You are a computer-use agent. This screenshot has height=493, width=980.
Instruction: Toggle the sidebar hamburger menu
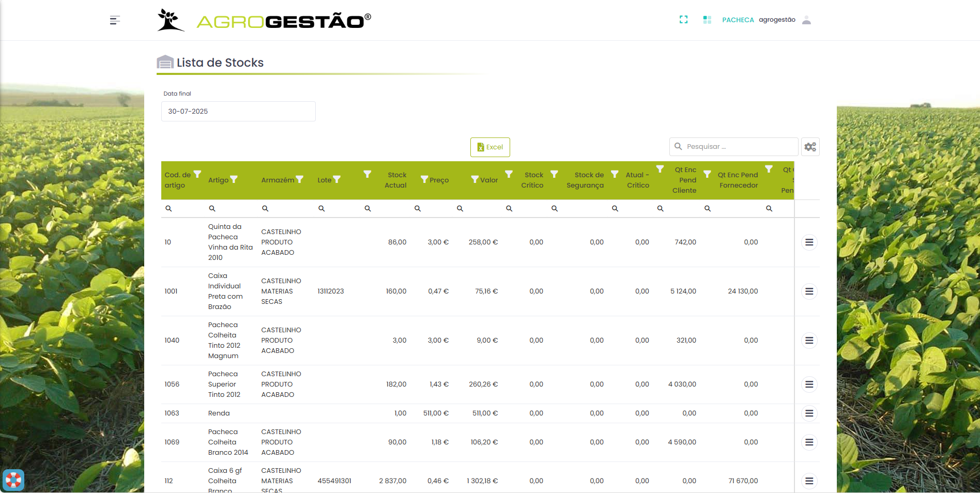[115, 20]
